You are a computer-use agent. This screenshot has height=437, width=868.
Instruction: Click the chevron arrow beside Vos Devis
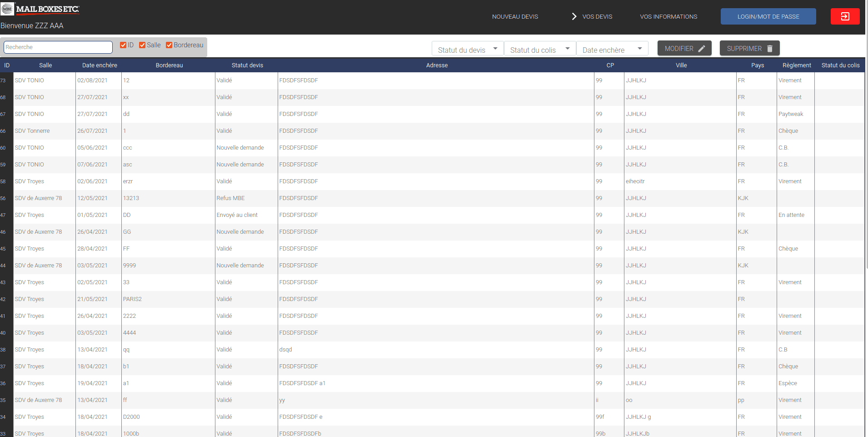(574, 16)
